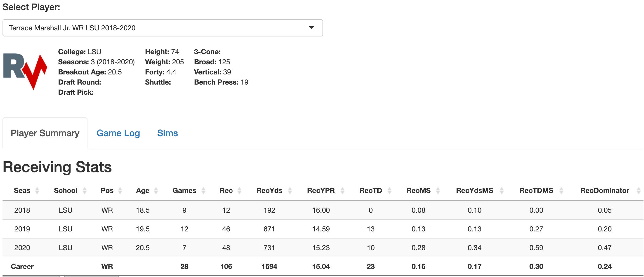Click the College LSU text
The height and width of the screenshot is (277, 644).
pyautogui.click(x=80, y=52)
